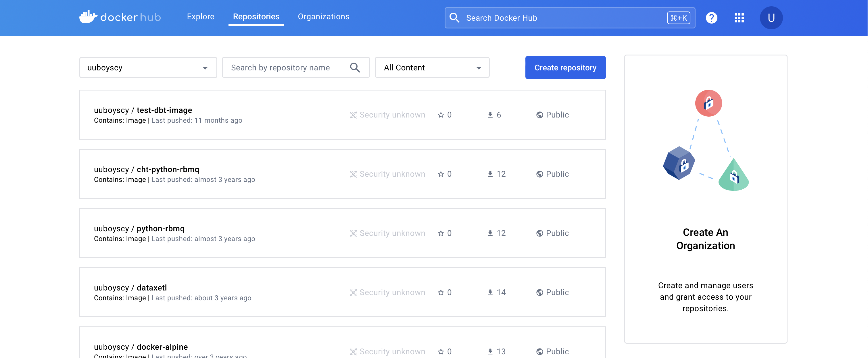Click star icon for test-dbt-image

tap(441, 115)
